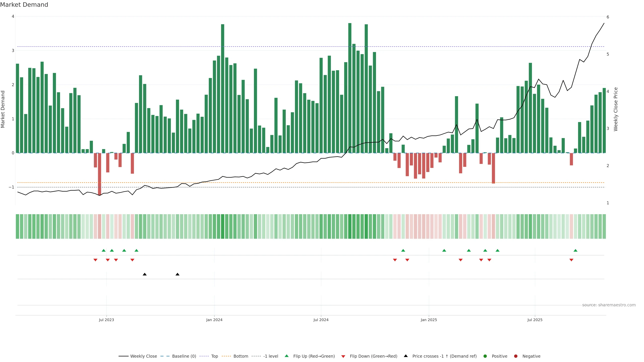Click the black Price crosses -1 triangle legend icon
Viewport: 644px width, 362px height.
406,356
